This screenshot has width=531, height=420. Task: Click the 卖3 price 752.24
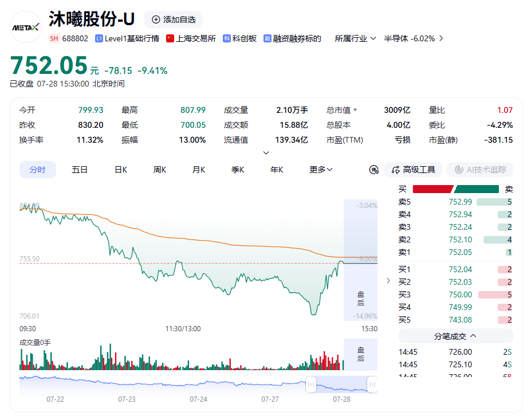point(460,227)
